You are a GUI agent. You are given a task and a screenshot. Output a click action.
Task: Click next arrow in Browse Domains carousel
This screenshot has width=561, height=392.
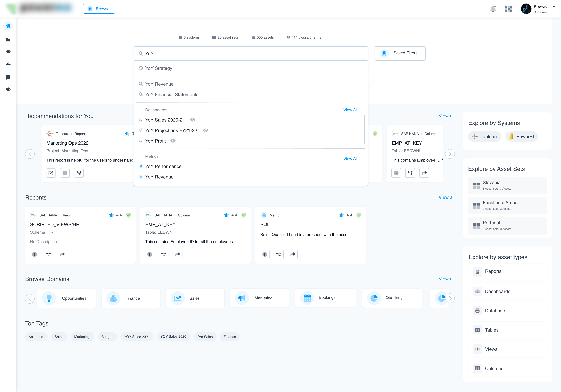click(x=450, y=298)
